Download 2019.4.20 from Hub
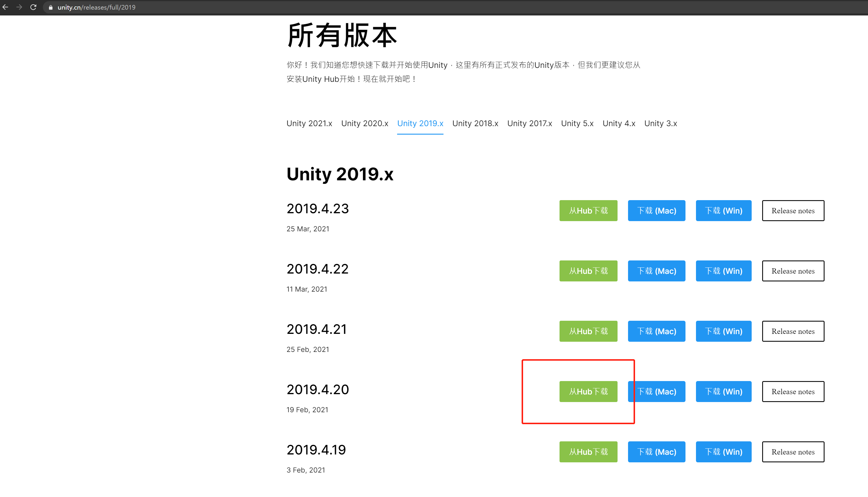Viewport: 868px width, 497px height. [588, 391]
